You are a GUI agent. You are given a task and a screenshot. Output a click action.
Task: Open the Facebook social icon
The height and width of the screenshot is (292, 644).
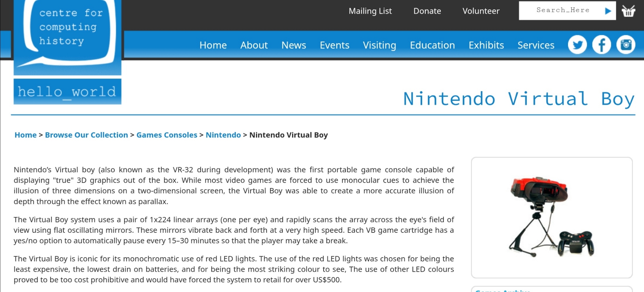tap(601, 45)
